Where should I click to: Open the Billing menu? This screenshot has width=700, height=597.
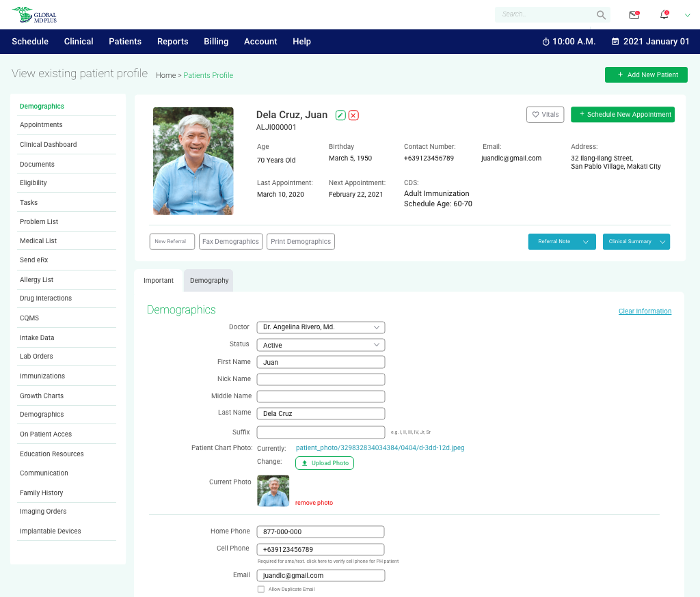pos(216,42)
